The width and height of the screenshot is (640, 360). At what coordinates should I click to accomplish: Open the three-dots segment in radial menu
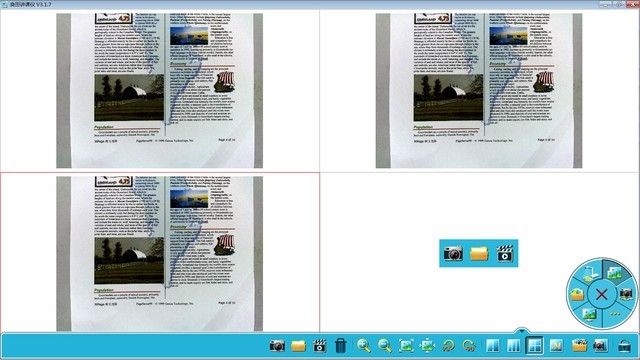tap(615, 313)
